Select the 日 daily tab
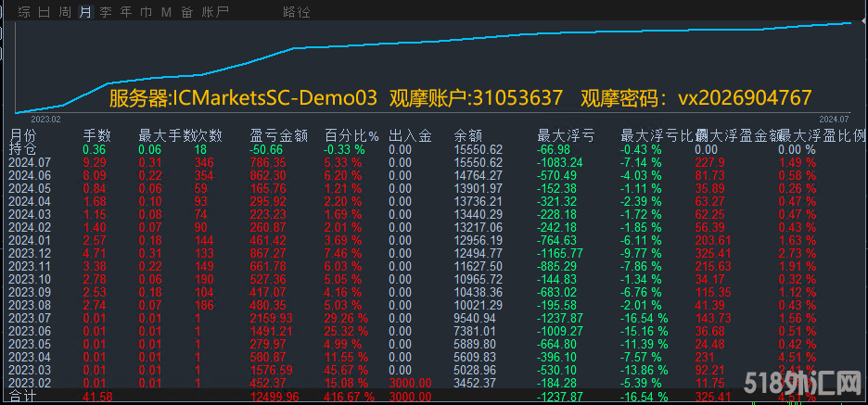 pyautogui.click(x=45, y=12)
